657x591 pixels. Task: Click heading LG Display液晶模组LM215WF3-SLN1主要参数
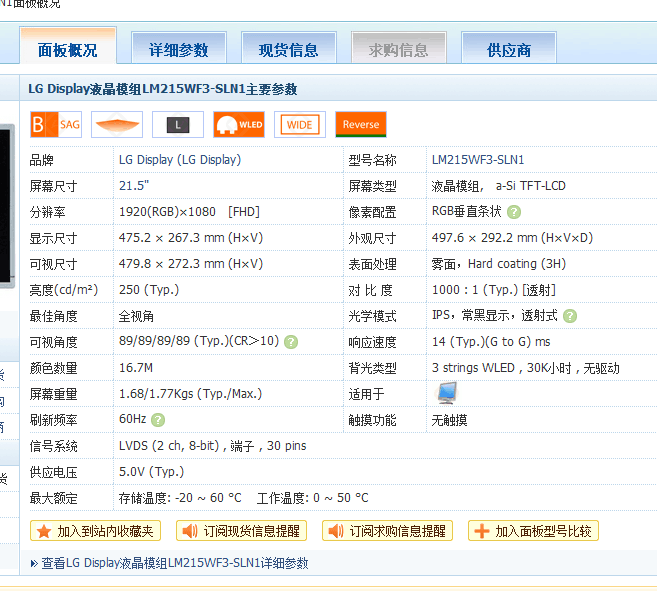[x=163, y=89]
